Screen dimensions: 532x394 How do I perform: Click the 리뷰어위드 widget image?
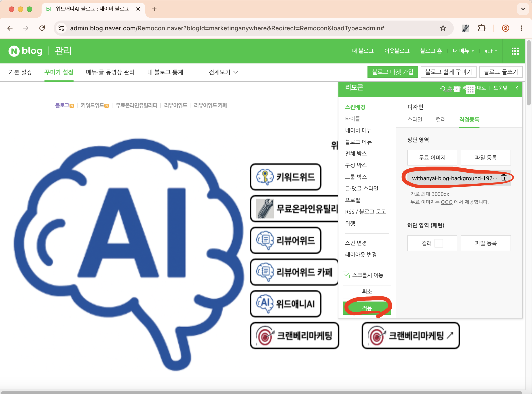pyautogui.click(x=285, y=240)
